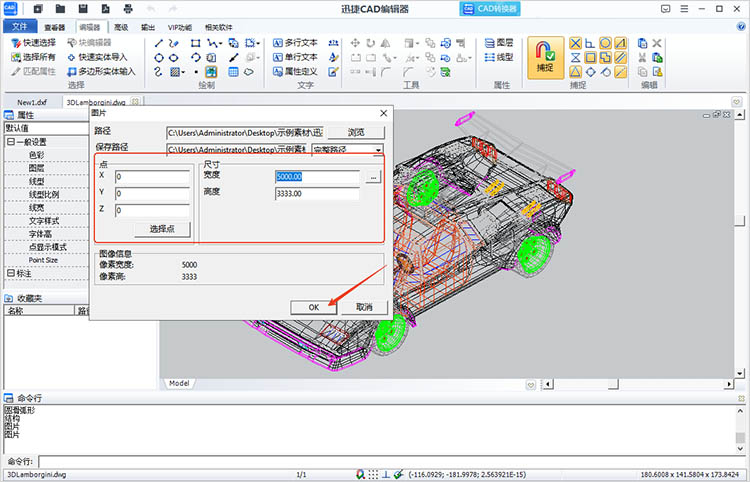
Task: Switch to the 相关软件 ribbon tab
Action: [x=219, y=27]
